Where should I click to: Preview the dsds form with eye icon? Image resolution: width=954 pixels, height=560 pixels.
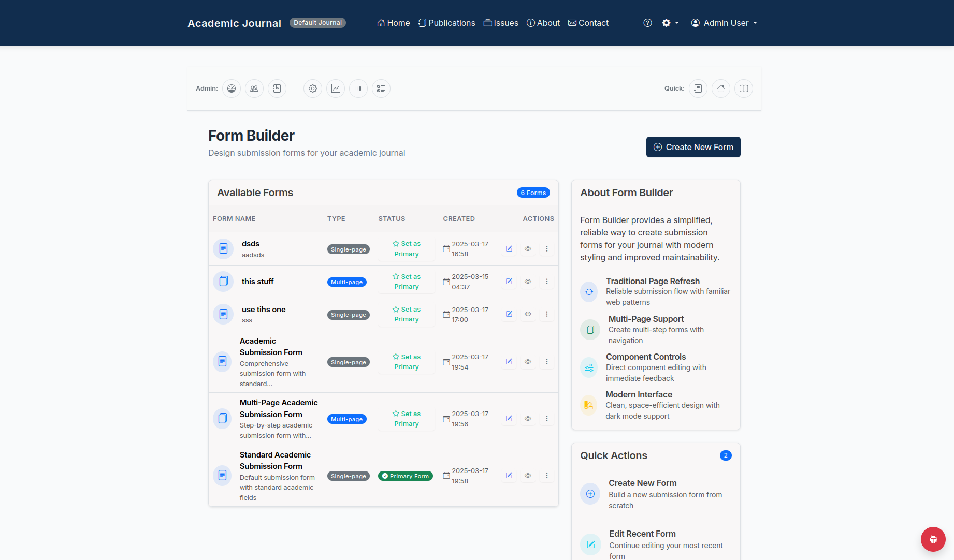tap(528, 249)
